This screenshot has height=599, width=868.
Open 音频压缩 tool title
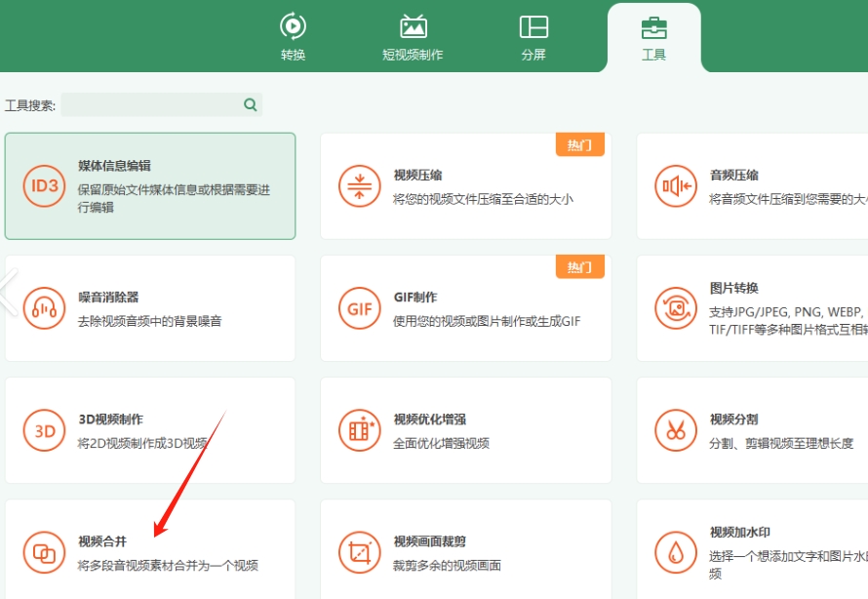click(734, 175)
